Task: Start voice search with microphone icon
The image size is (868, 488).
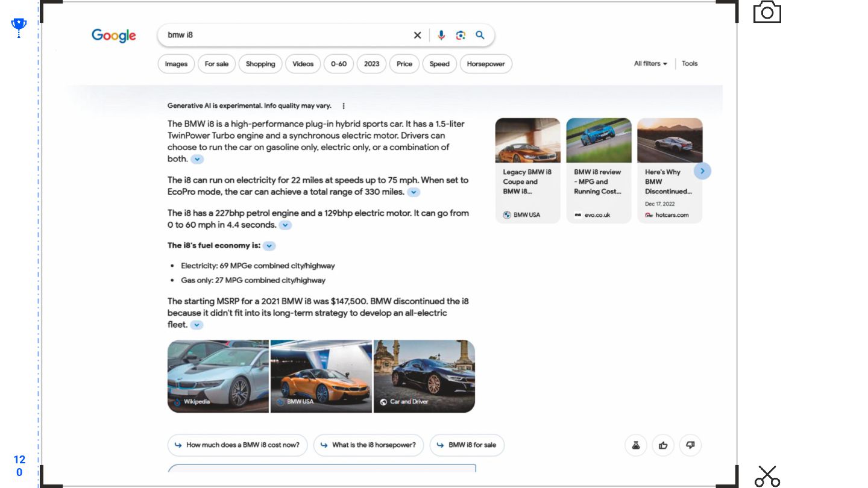Action: (x=441, y=36)
